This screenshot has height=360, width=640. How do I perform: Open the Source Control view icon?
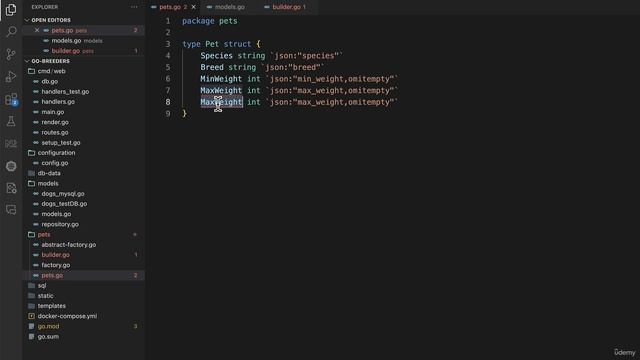pos(11,54)
